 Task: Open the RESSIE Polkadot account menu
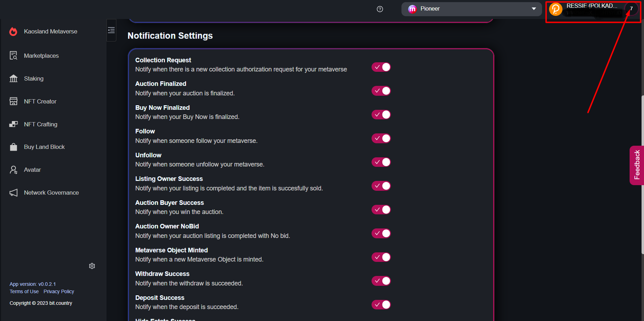(591, 10)
